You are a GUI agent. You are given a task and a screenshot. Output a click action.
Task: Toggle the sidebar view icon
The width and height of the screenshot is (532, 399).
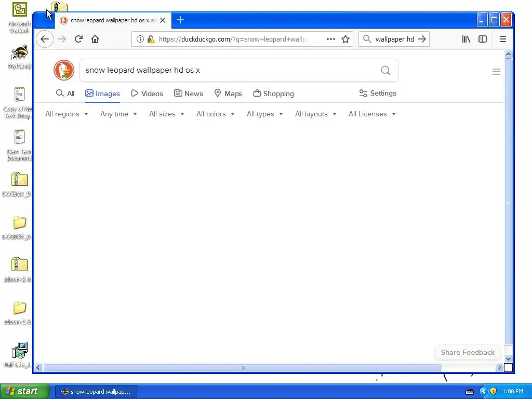483,39
